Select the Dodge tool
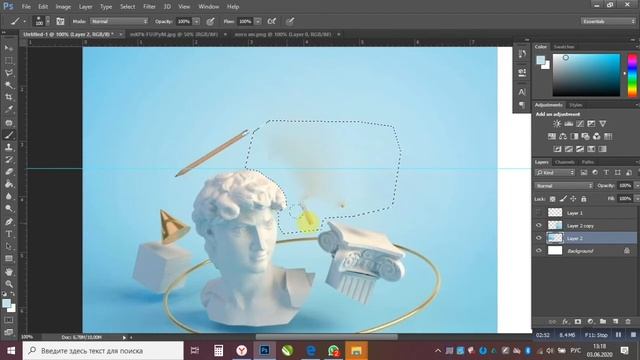This screenshot has height=360, width=640. click(x=9, y=209)
